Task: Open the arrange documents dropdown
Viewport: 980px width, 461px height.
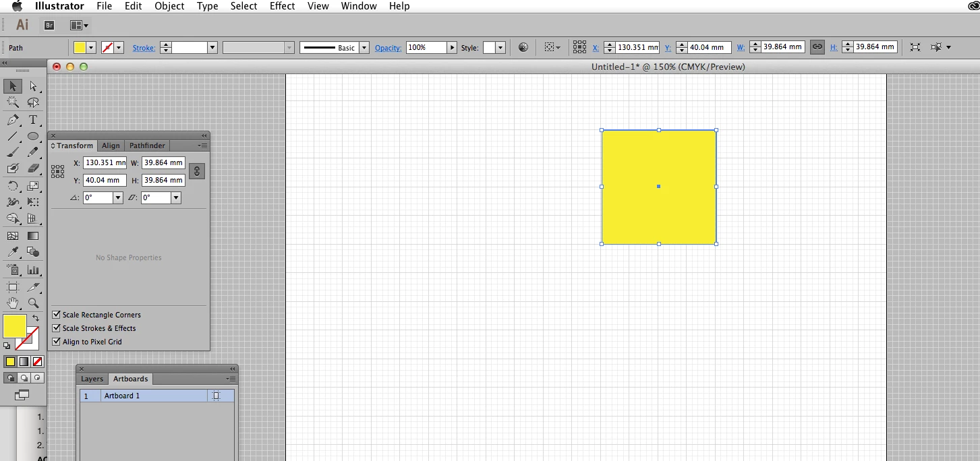Action: coord(79,26)
